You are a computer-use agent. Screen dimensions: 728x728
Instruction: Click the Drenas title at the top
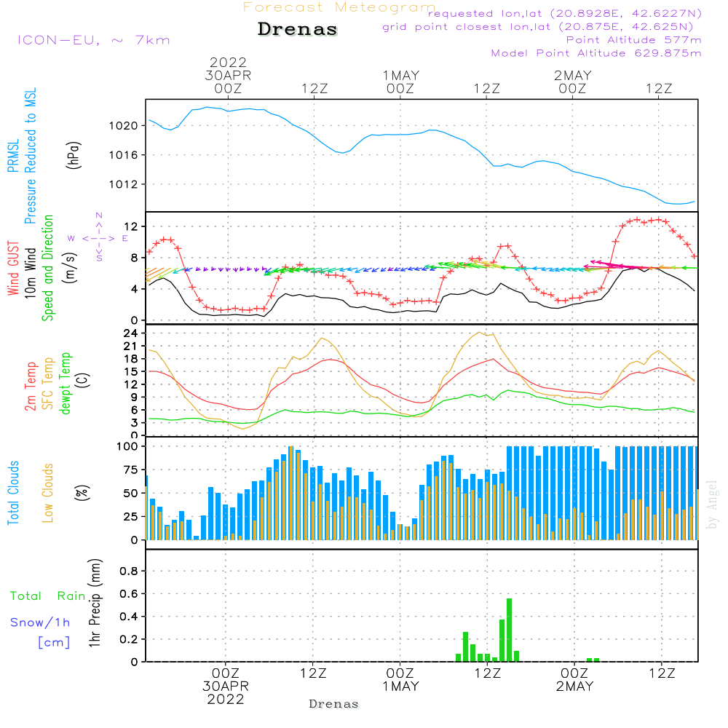(298, 30)
